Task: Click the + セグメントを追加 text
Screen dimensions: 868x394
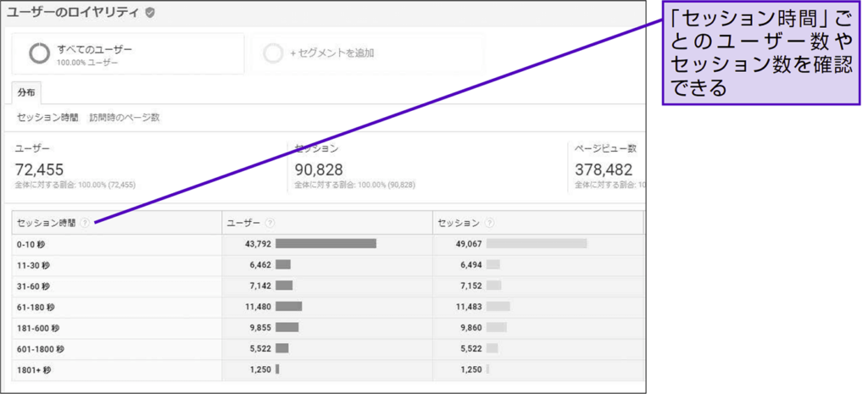Action: [x=331, y=53]
